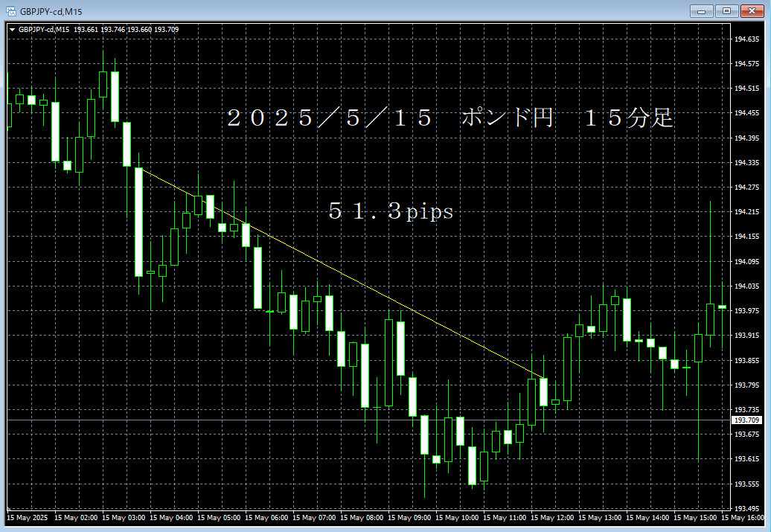Click time label 15 May 12:00
This screenshot has width=771, height=532.
point(552,517)
